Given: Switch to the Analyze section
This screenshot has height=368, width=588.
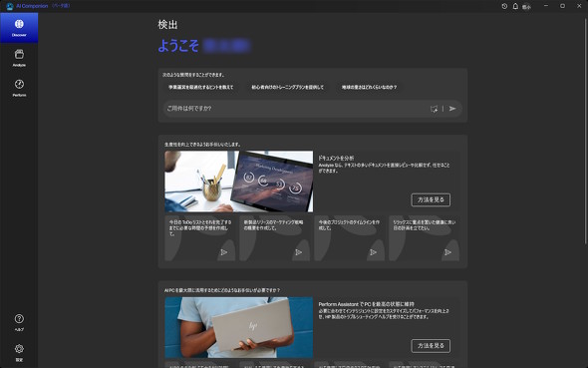Looking at the screenshot, I should 19,58.
